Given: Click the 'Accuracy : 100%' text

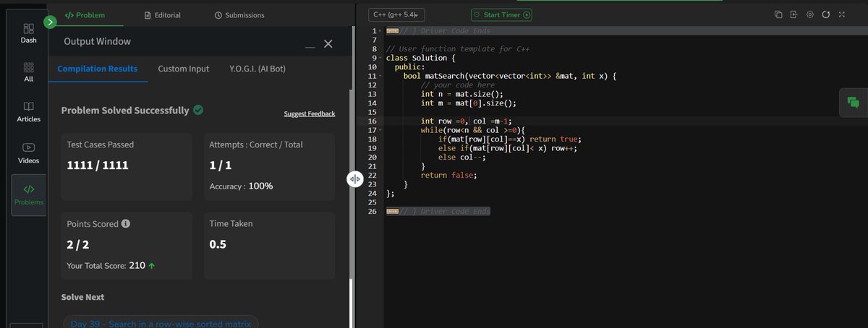Looking at the screenshot, I should tap(241, 186).
